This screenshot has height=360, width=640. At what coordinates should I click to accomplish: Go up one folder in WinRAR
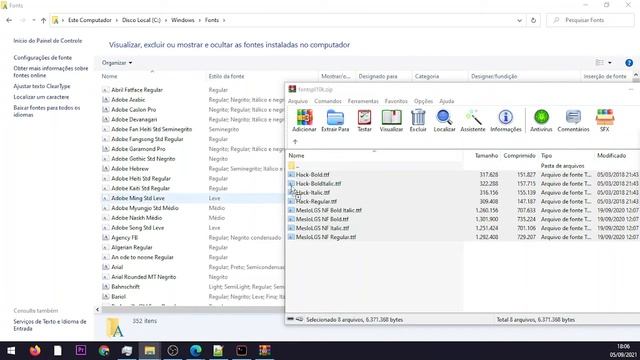(295, 142)
